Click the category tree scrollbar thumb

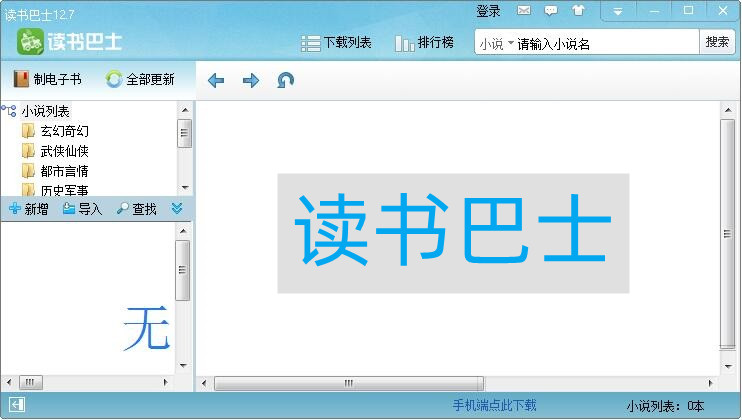coord(185,133)
